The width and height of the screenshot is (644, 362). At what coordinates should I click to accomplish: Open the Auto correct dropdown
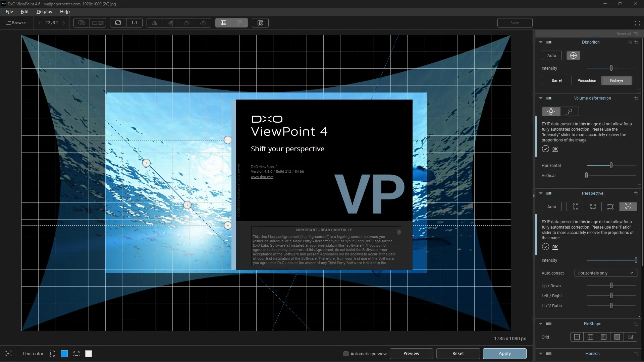tap(605, 273)
